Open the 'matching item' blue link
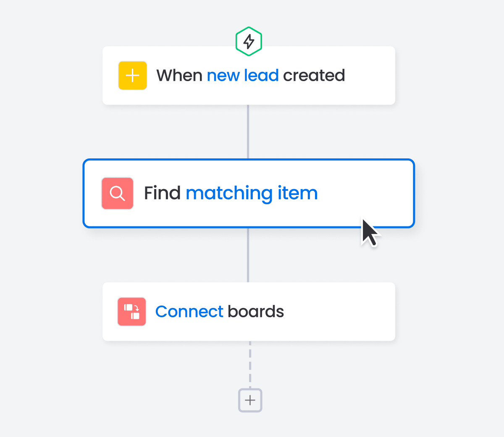The height and width of the screenshot is (437, 504). [x=252, y=193]
